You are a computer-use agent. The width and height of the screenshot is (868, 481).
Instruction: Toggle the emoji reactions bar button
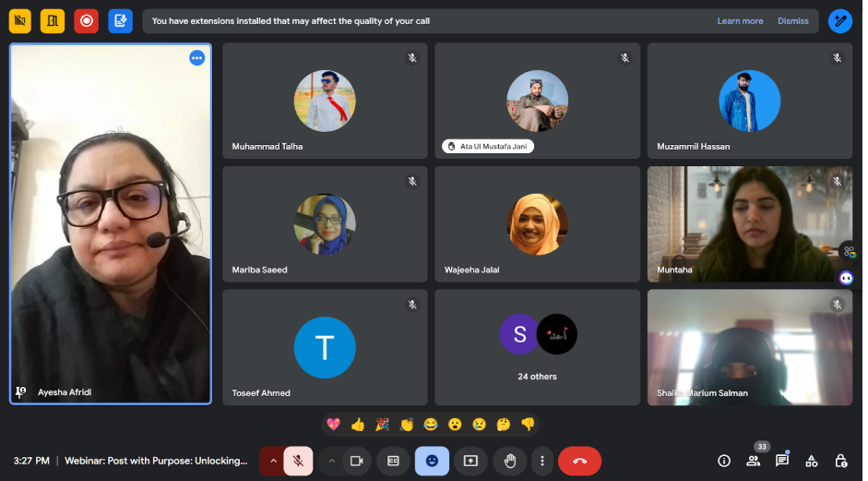pyautogui.click(x=432, y=461)
